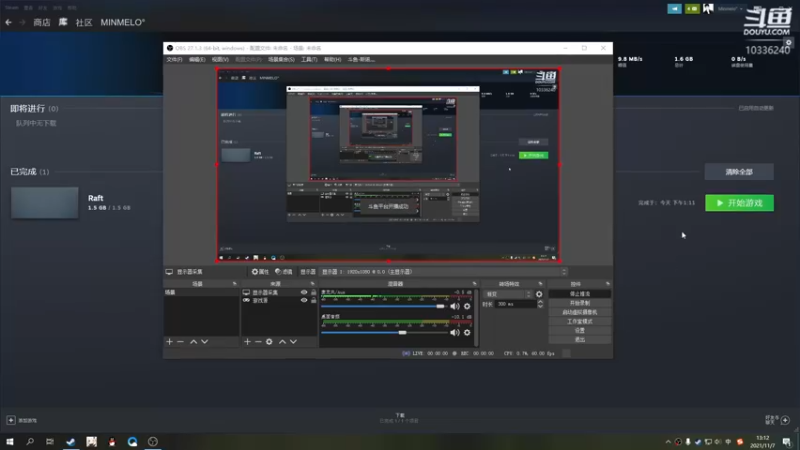Viewport: 800px width, 450px height.
Task: Open the 文件(F) menu in OBS
Action: point(174,60)
